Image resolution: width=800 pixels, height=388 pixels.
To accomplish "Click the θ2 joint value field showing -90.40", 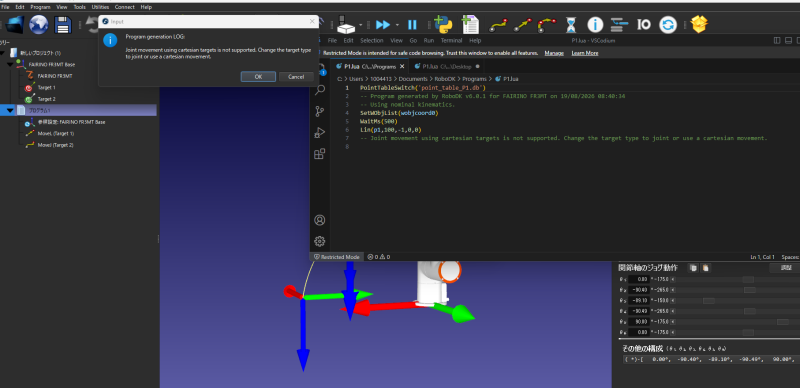I will 638,290.
